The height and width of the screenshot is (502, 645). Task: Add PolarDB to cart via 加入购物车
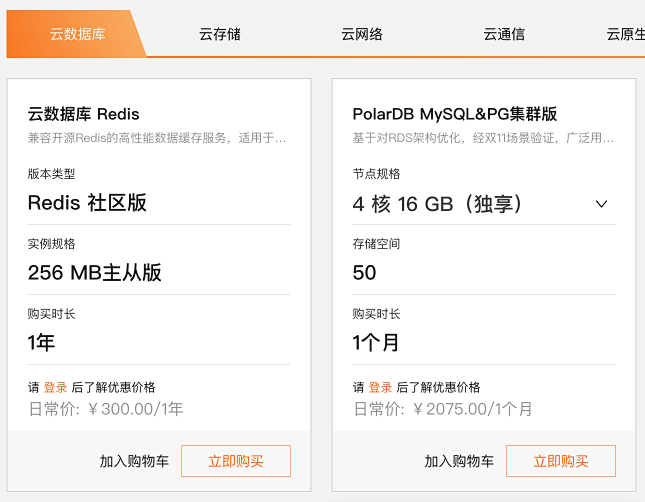(x=459, y=461)
